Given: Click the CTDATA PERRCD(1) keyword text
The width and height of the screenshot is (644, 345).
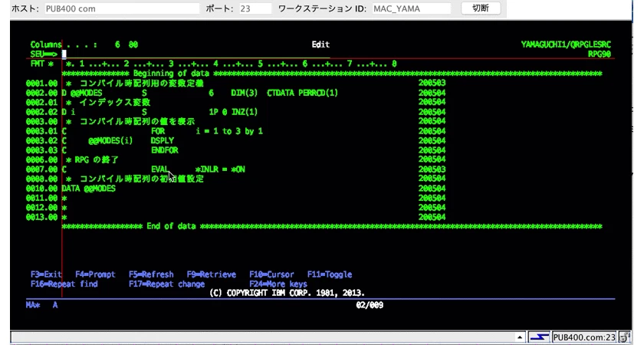Looking at the screenshot, I should coord(302,93).
